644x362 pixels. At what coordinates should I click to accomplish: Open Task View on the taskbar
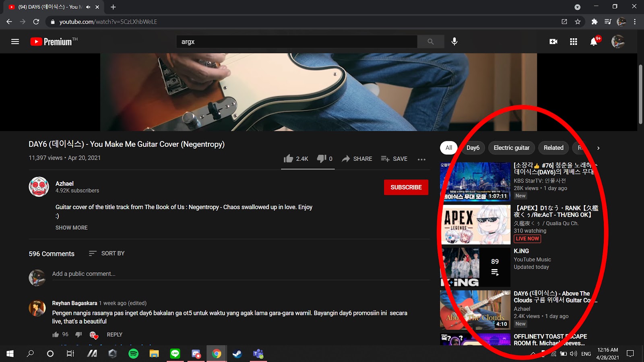pos(70,354)
